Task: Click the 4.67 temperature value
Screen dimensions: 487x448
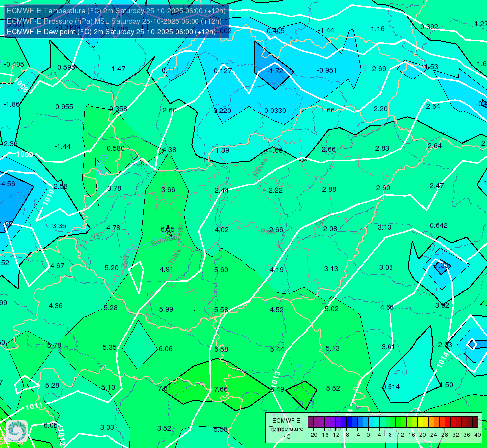Action: pyautogui.click(x=58, y=266)
